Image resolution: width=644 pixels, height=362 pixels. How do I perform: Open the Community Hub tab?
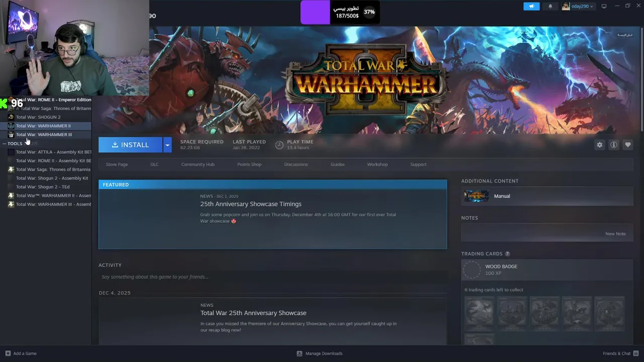[x=198, y=164]
